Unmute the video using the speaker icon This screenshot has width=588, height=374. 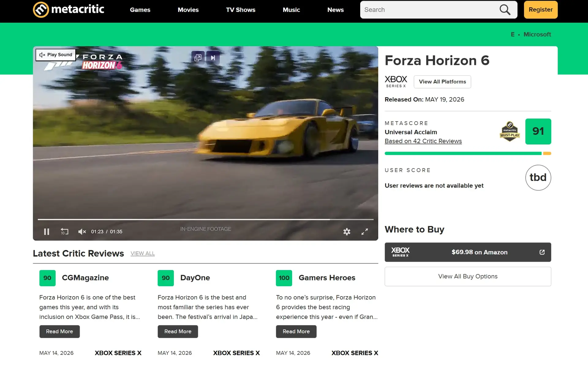[x=82, y=232]
